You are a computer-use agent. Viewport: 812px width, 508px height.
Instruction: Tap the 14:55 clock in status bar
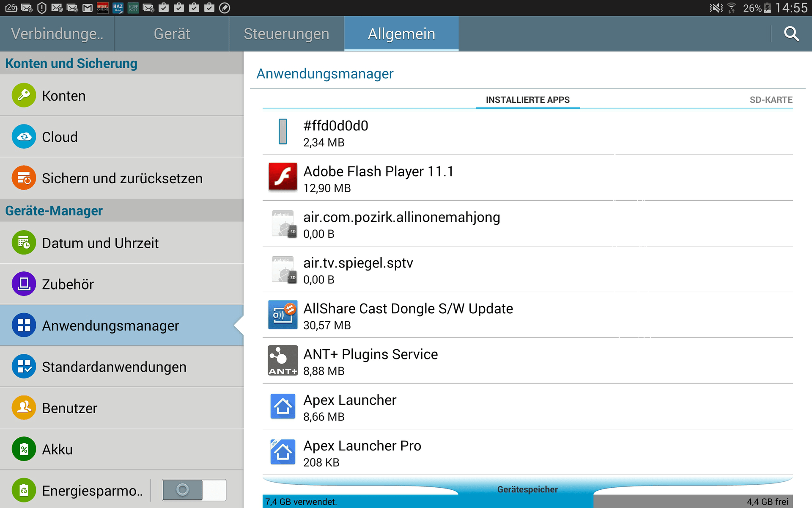(x=791, y=8)
